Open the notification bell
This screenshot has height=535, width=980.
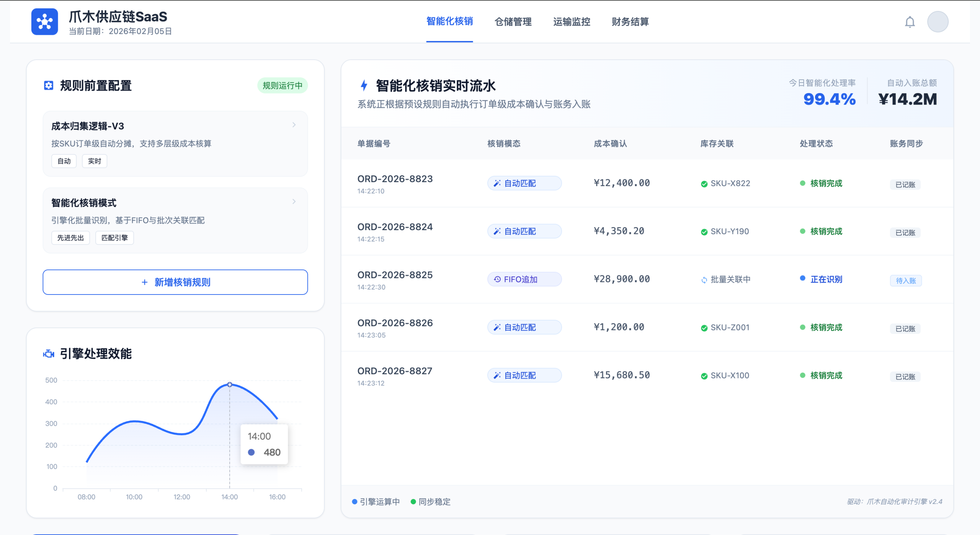tap(910, 22)
